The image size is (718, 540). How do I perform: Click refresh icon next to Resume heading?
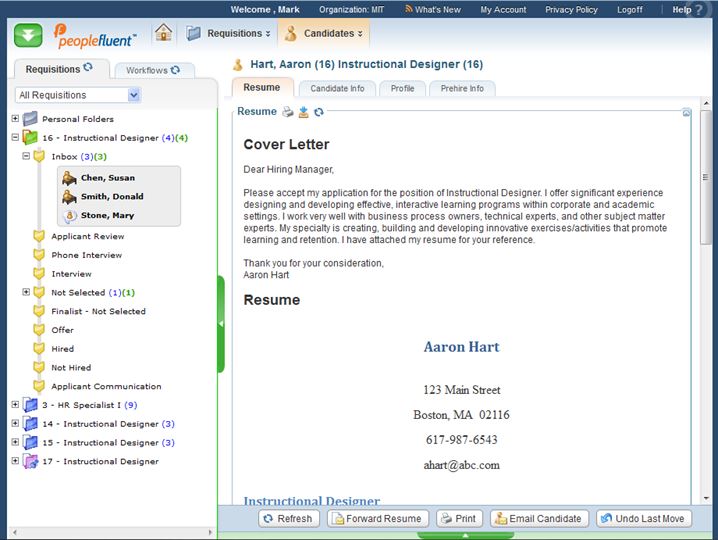(319, 112)
